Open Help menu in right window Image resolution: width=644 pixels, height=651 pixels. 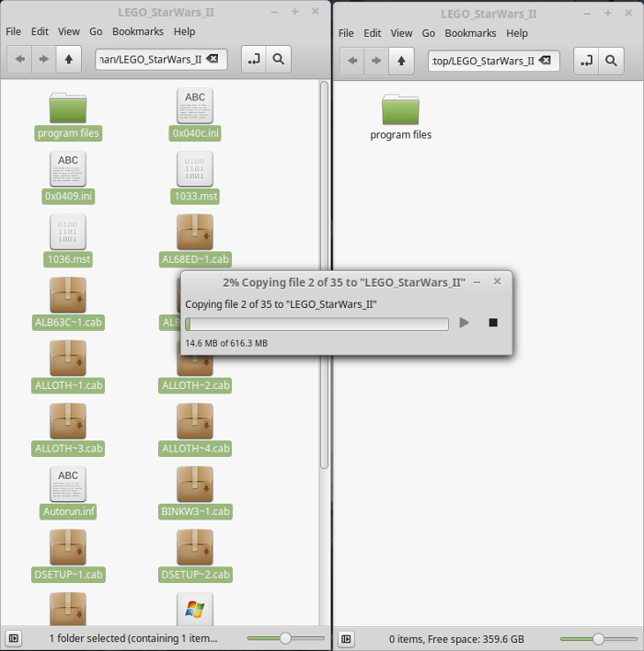(x=517, y=33)
